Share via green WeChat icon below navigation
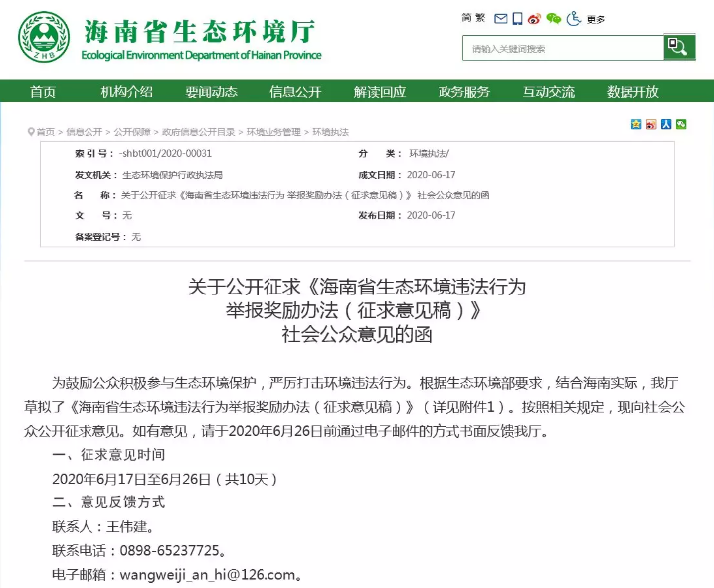Image resolution: width=714 pixels, height=588 pixels. (x=681, y=124)
